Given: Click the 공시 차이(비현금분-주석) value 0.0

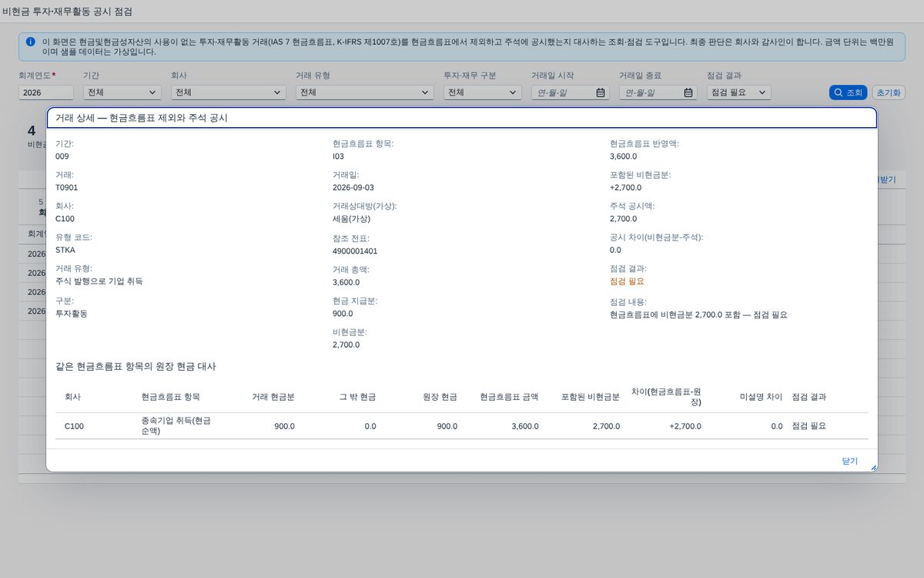Looking at the screenshot, I should [615, 250].
